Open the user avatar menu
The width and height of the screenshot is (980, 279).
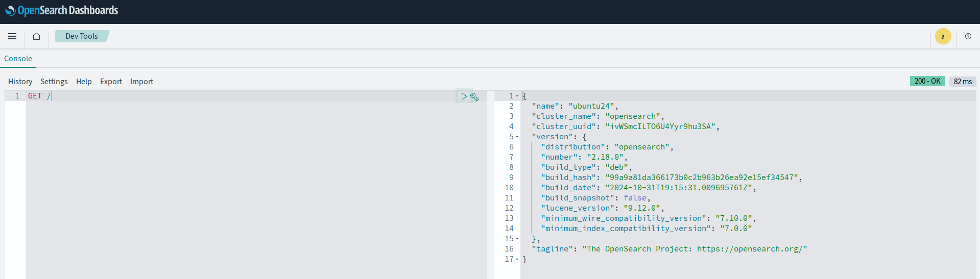943,36
